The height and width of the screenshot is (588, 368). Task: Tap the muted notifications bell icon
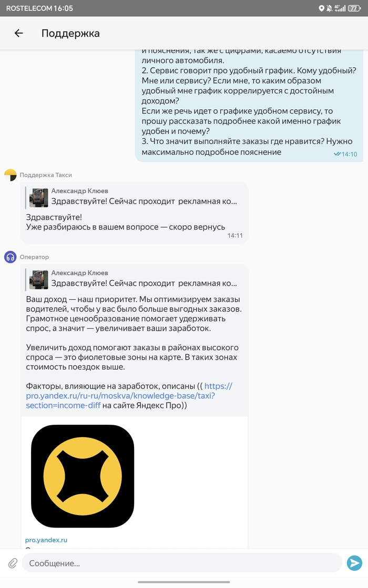(x=329, y=8)
